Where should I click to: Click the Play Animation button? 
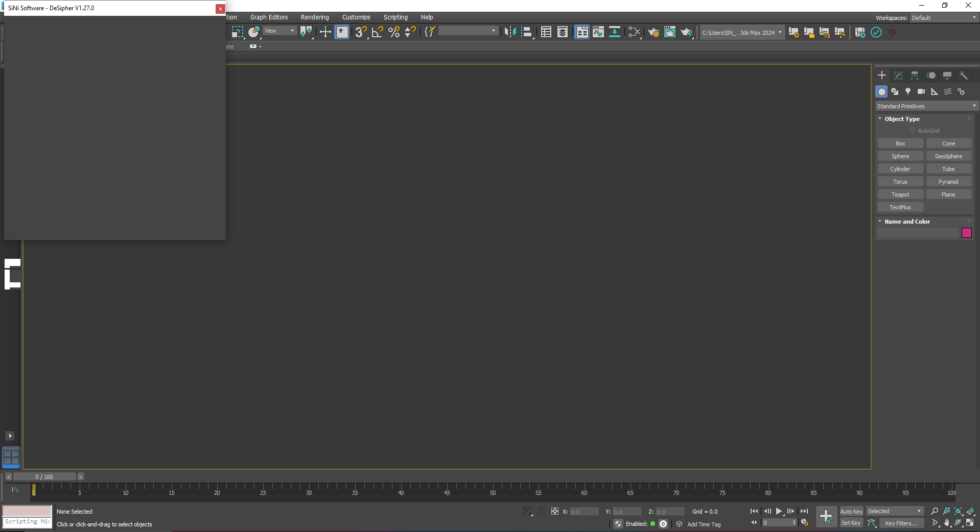coord(779,511)
